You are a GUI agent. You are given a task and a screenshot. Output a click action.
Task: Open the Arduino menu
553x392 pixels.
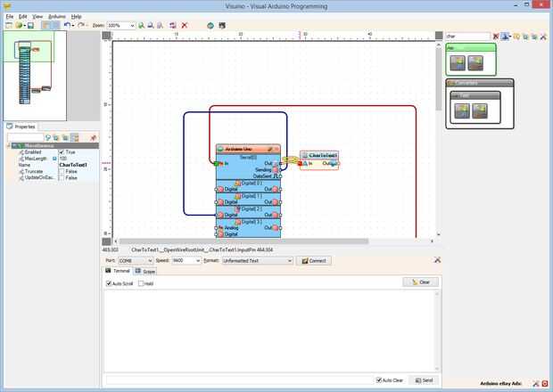(x=57, y=17)
